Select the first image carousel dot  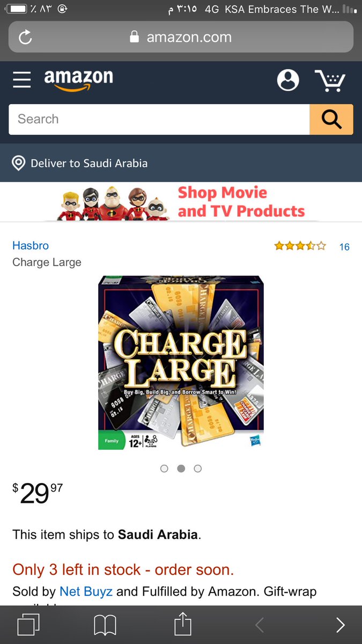tap(165, 469)
